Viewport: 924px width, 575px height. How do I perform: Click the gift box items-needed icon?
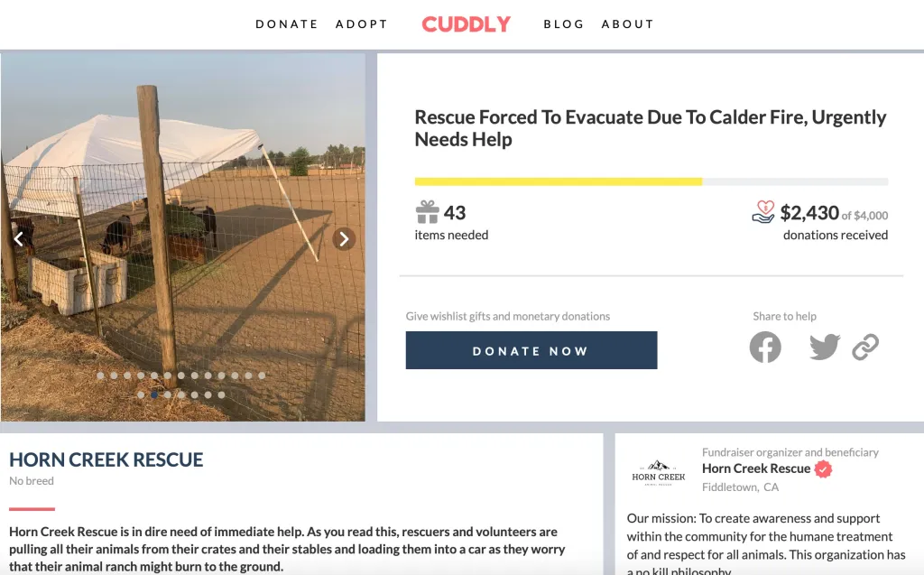427,213
